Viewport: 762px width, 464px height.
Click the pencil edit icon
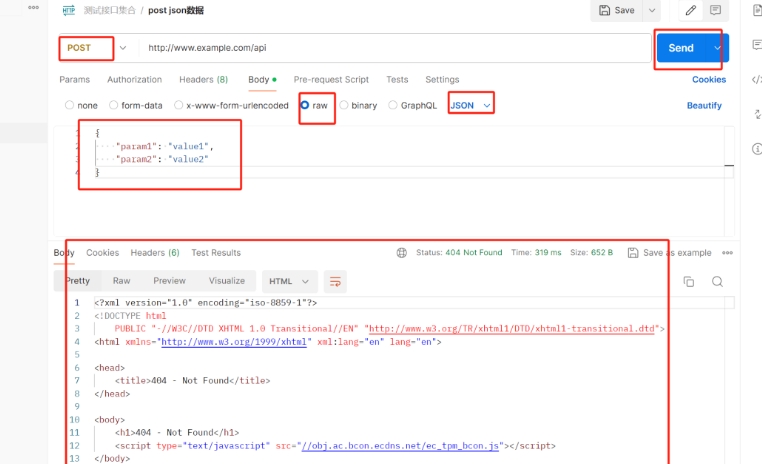[x=691, y=10]
